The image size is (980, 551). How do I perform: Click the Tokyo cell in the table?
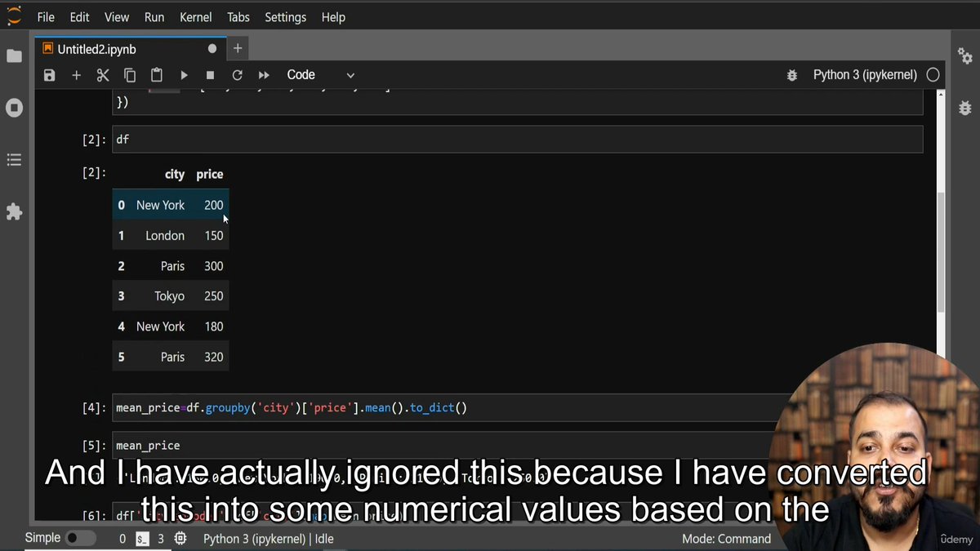(x=169, y=296)
